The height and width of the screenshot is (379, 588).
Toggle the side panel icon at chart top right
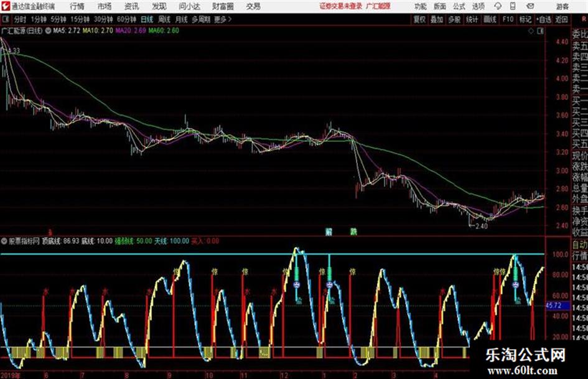(x=540, y=31)
